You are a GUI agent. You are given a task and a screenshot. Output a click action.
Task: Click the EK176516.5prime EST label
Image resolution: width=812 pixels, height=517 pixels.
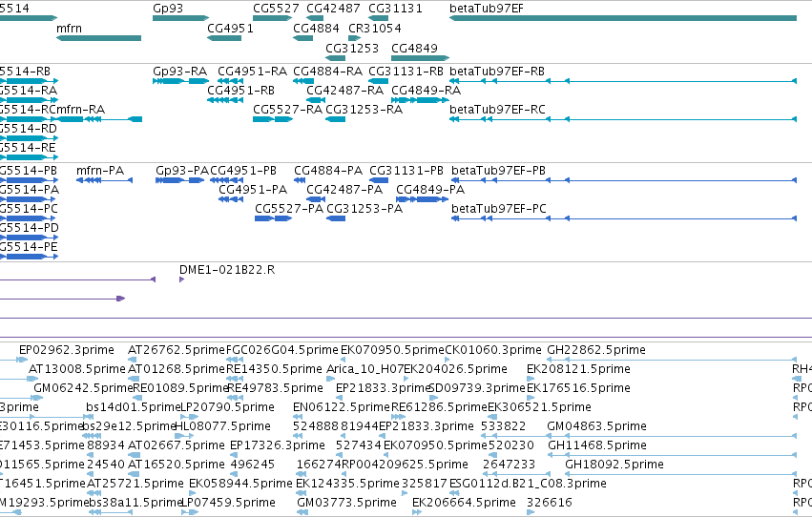[578, 388]
